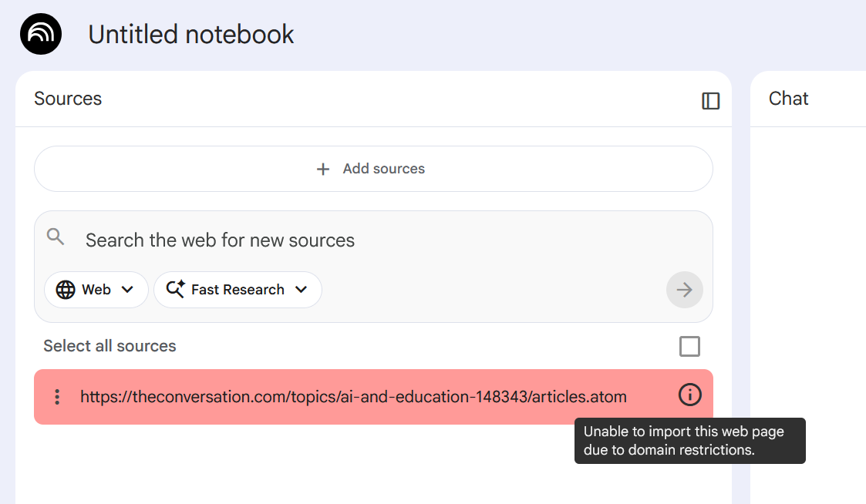Click the info icon showing the import error
The width and height of the screenshot is (866, 504).
689,395
